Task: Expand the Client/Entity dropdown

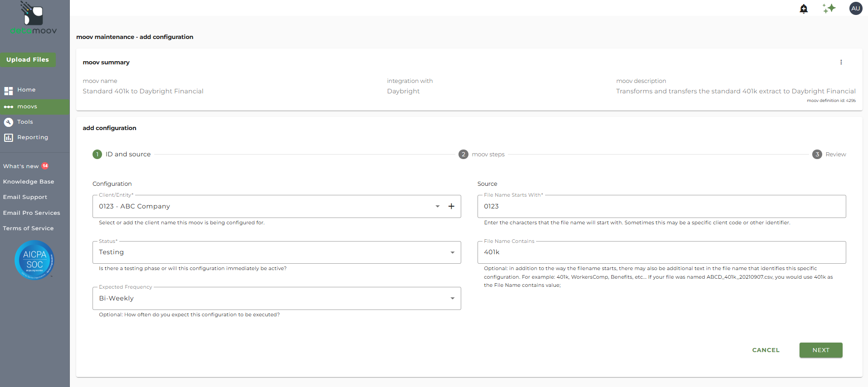Action: tap(437, 207)
